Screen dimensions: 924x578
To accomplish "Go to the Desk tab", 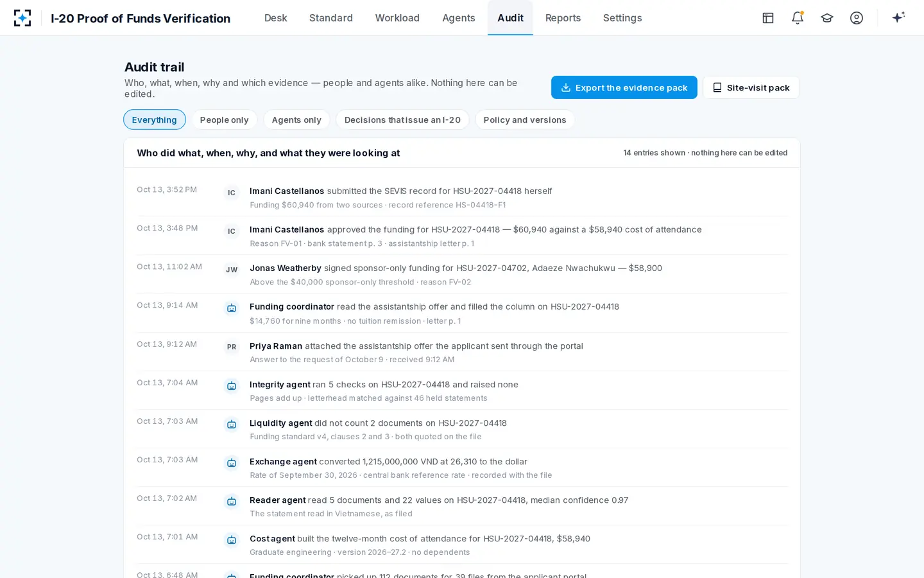I will pyautogui.click(x=276, y=18).
